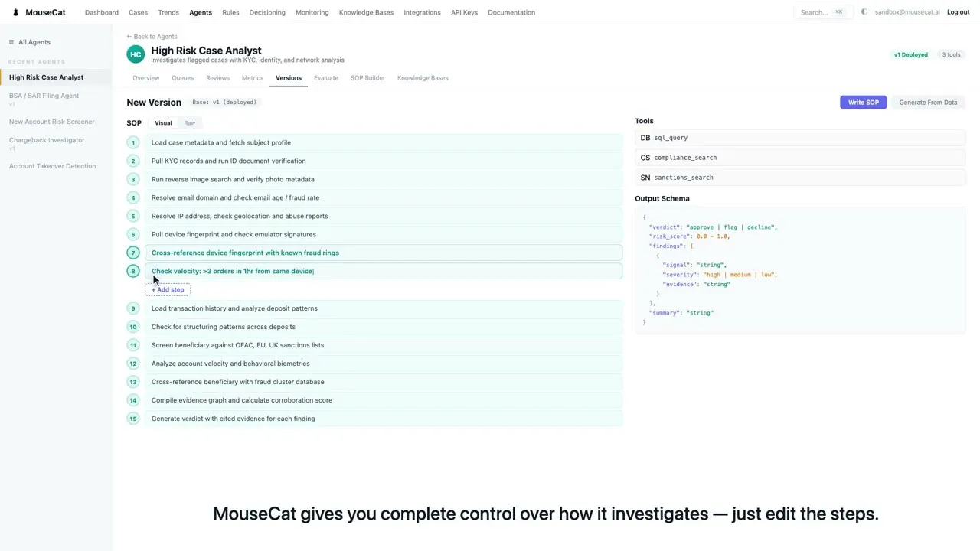This screenshot has height=551, width=980.
Task: Switch to the Evaluate tab
Action: pos(326,78)
